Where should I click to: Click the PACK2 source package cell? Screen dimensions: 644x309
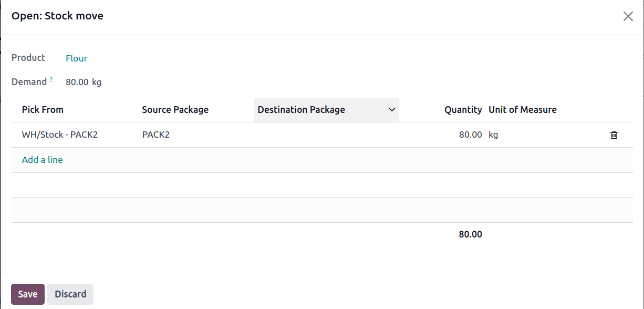coord(155,135)
